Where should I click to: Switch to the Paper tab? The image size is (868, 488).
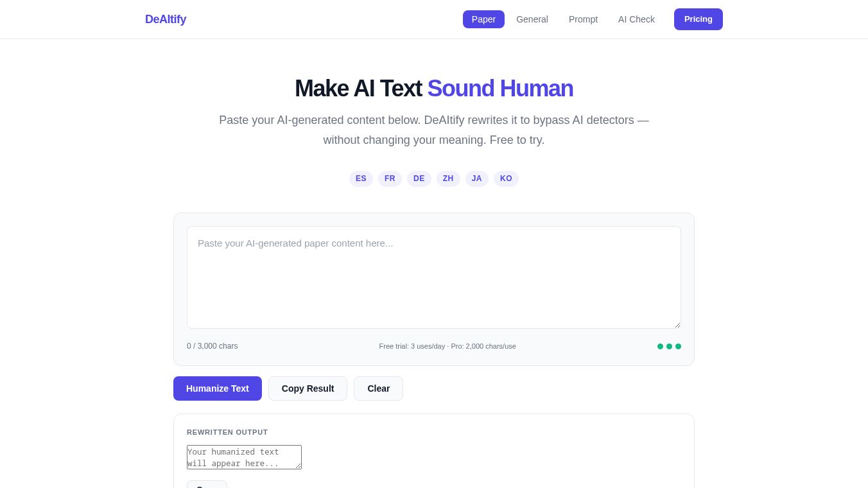coord(483,19)
